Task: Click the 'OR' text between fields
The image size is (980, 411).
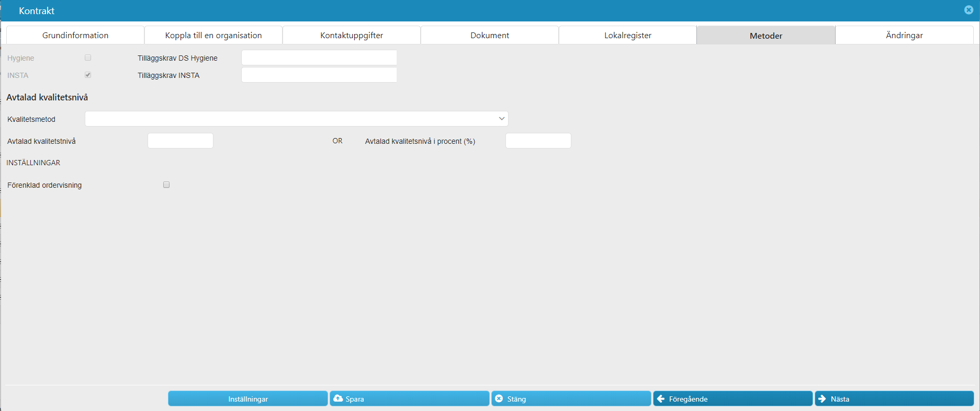Action: [x=337, y=141]
